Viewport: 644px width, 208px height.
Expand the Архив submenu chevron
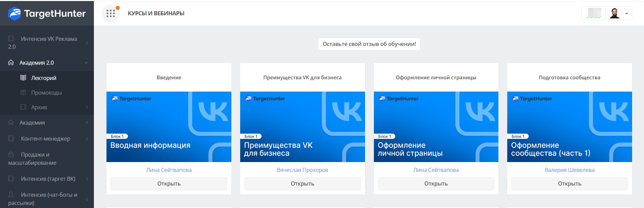point(87,107)
